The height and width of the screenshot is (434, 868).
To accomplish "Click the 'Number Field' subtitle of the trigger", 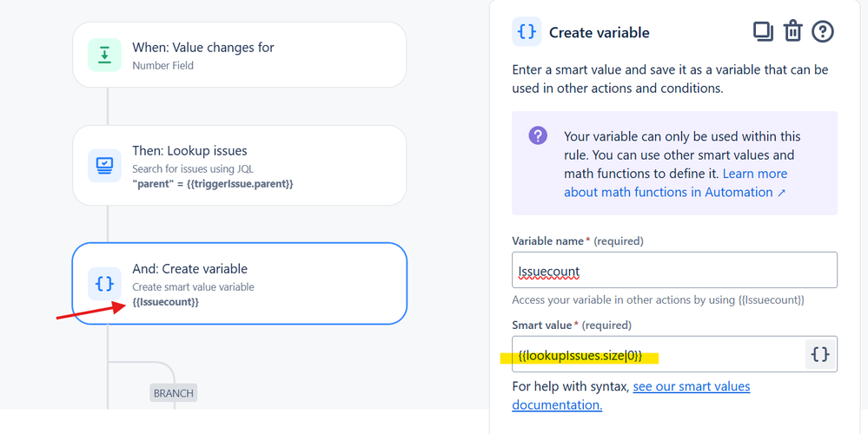I will (162, 66).
